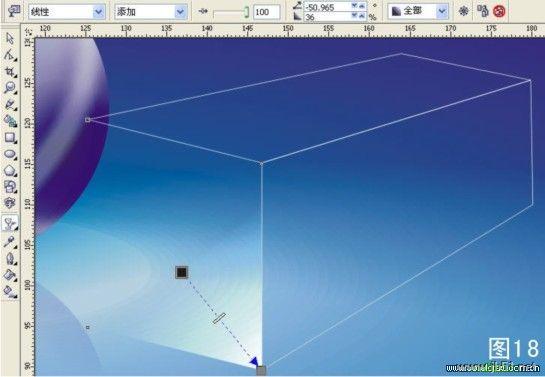The height and width of the screenshot is (377, 545).
Task: Click the black start handle of transparency
Action: 181,272
